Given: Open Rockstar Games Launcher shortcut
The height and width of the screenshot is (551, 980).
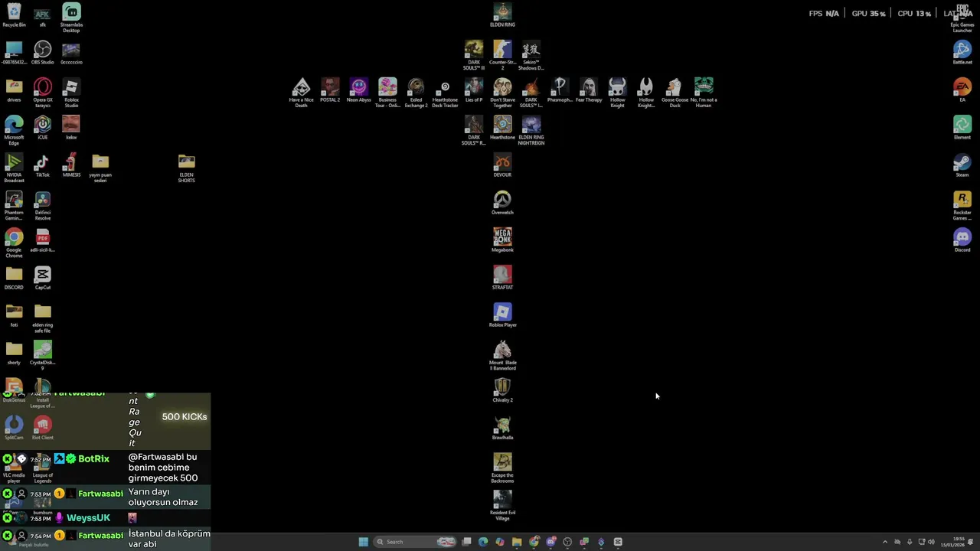Looking at the screenshot, I should coord(962,205).
